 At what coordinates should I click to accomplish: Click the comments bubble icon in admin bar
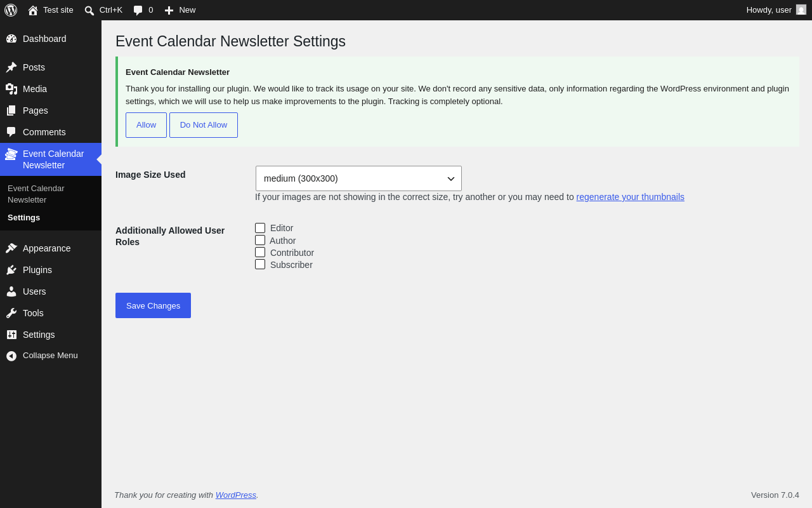[x=138, y=10]
